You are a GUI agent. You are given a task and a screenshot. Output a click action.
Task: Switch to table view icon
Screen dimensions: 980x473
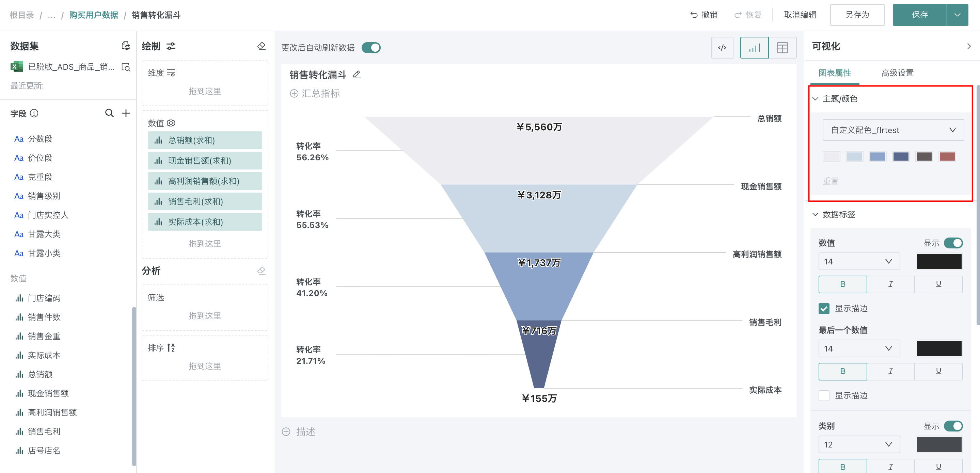pyautogui.click(x=782, y=48)
